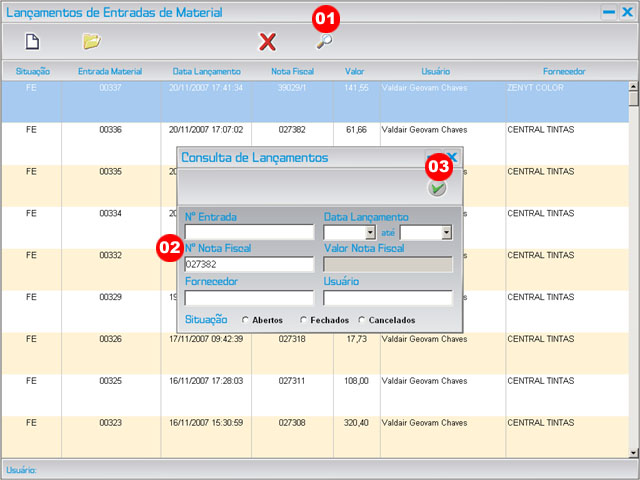Screen dimensions: 640x480
Task: Focus the Fornecedor text field
Action: pyautogui.click(x=249, y=297)
